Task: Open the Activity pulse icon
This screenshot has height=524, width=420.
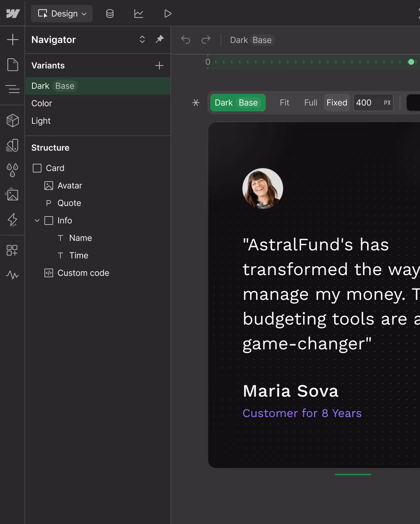Action: 13,275
